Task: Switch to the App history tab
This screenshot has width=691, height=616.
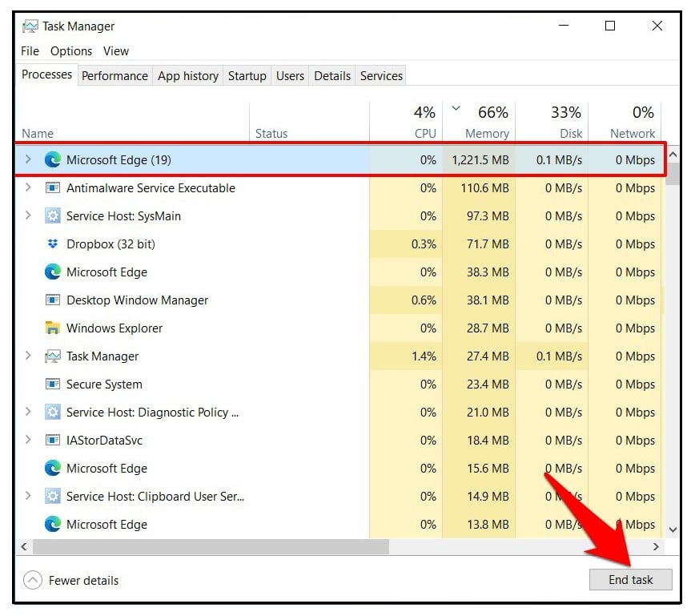Action: click(x=188, y=76)
